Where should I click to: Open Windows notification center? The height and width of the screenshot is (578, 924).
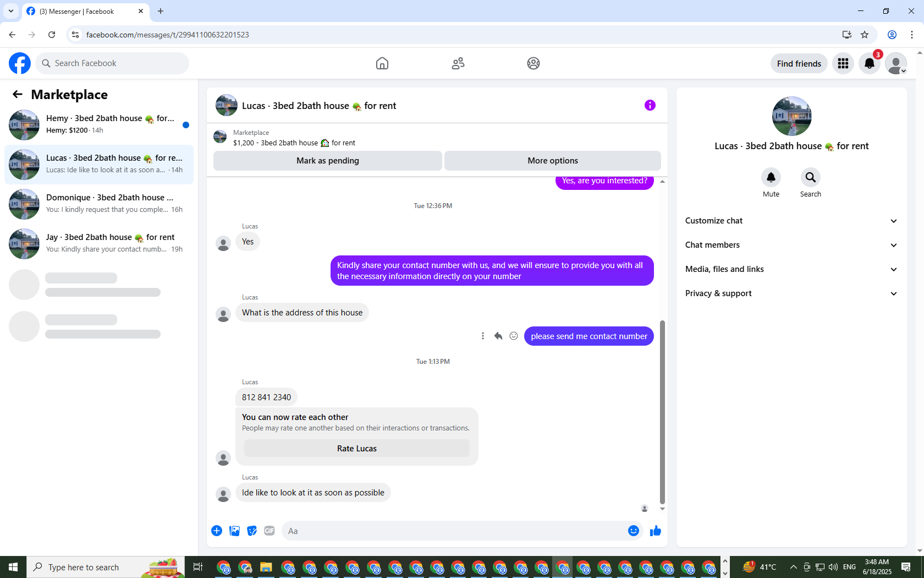point(906,567)
